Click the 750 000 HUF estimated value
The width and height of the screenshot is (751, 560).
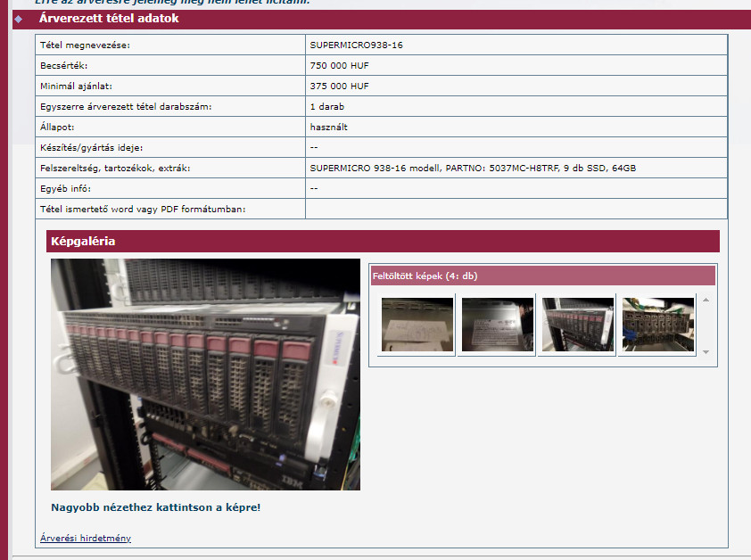point(339,66)
